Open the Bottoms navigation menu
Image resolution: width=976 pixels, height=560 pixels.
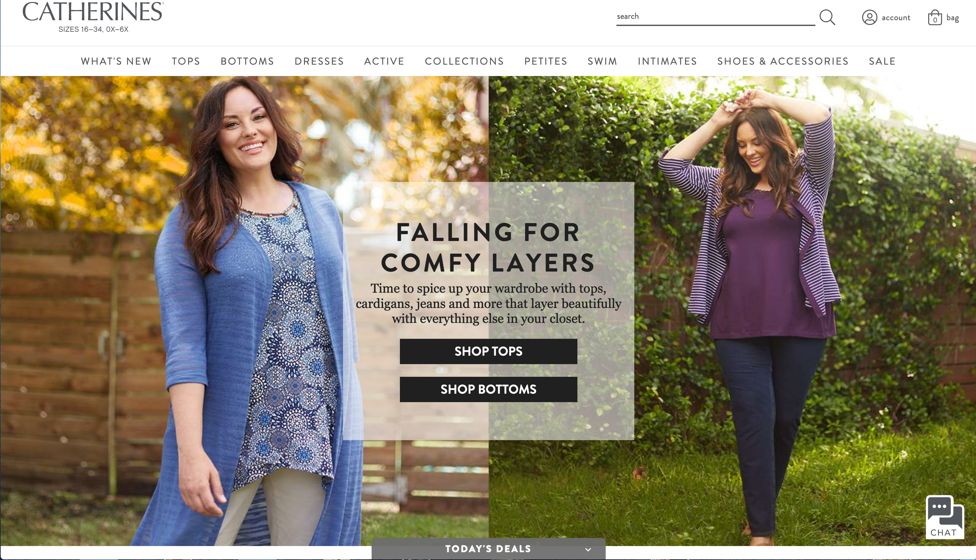coord(247,61)
